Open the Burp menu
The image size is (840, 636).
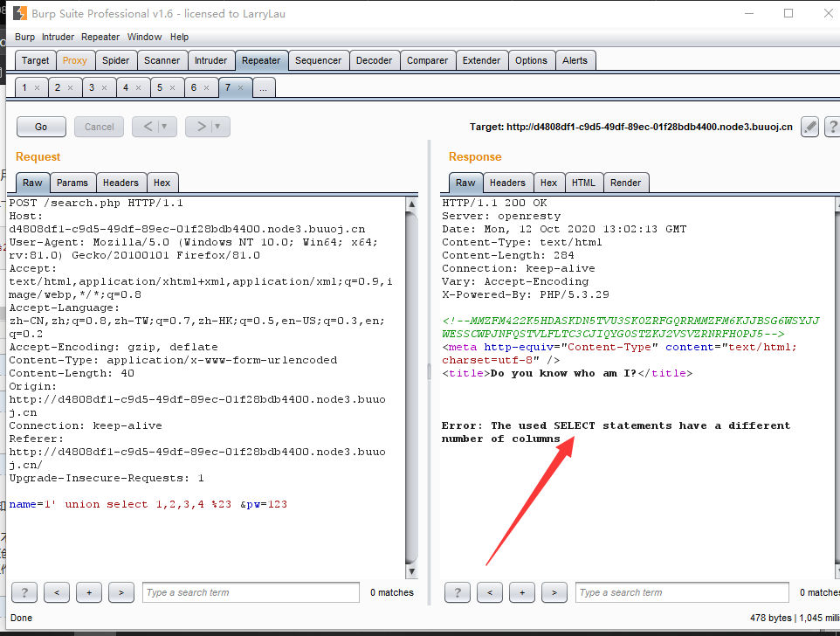click(x=24, y=37)
